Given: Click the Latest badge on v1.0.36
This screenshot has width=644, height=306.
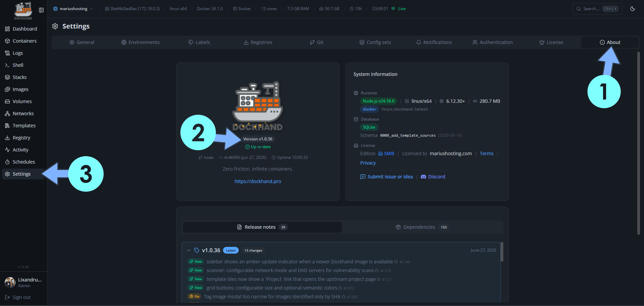Looking at the screenshot, I should tap(231, 250).
